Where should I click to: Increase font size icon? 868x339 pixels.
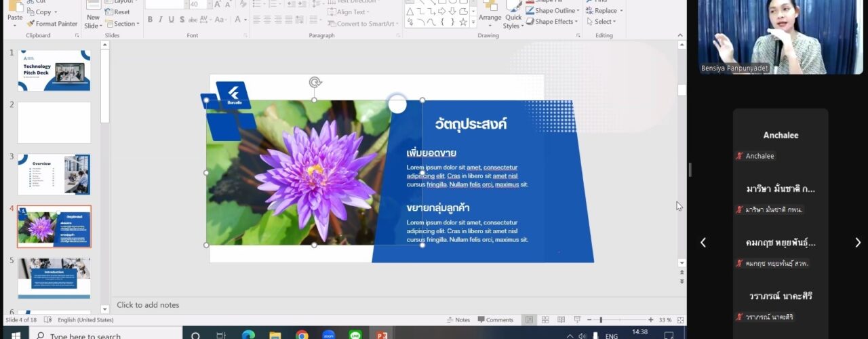pyautogui.click(x=218, y=4)
